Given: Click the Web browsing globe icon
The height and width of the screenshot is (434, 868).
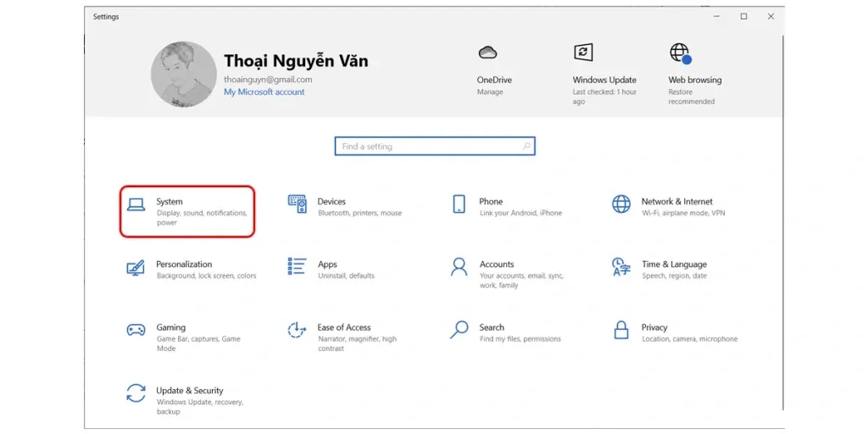Looking at the screenshot, I should click(681, 53).
